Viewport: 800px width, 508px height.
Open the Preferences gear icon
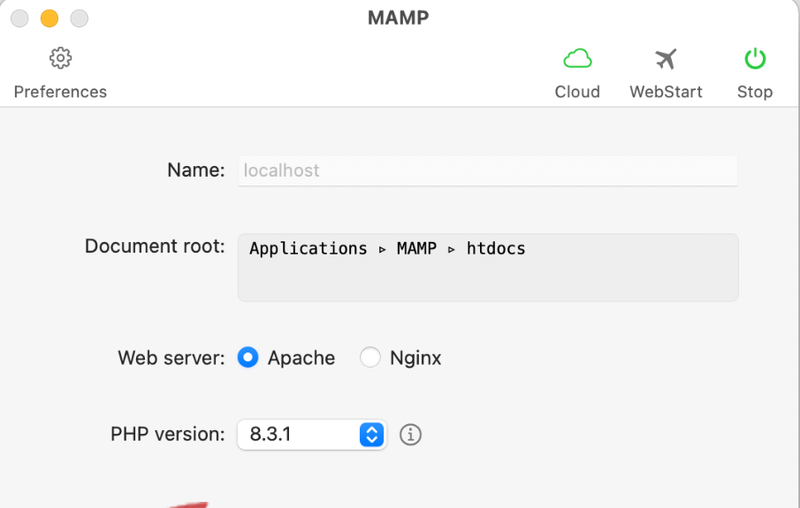60,58
